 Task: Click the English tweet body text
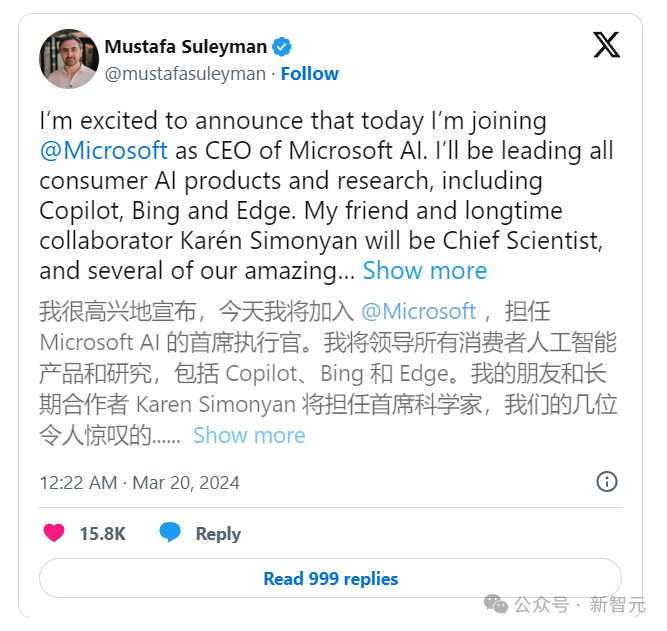coord(327,196)
